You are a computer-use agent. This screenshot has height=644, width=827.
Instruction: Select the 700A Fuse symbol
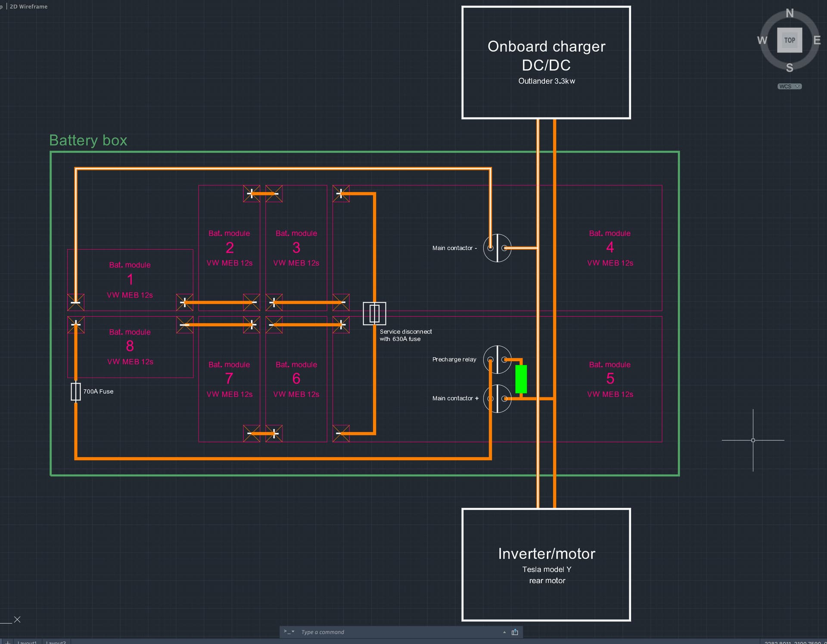click(76, 392)
